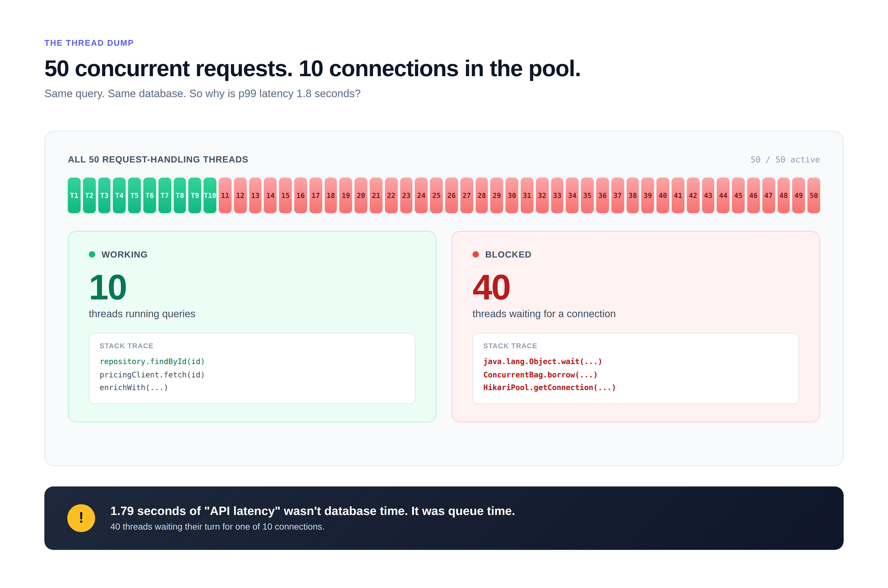The image size is (888, 588).
Task: Click the p99 latency subtitle text
Action: (x=202, y=93)
